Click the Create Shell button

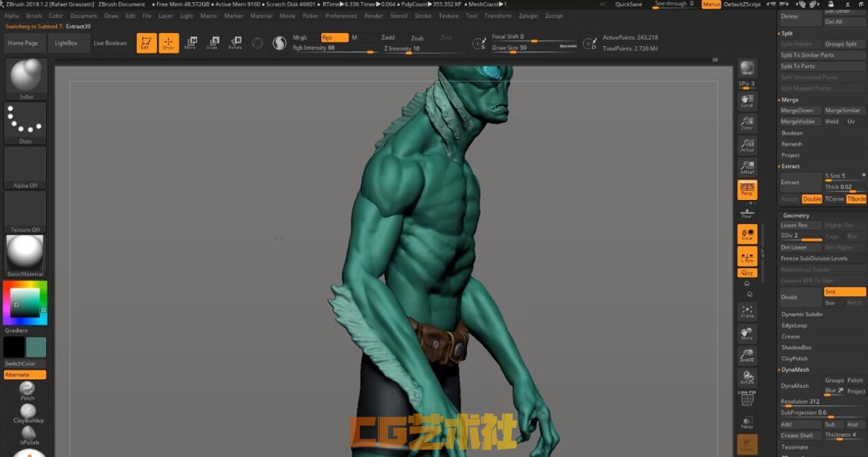tap(800, 436)
